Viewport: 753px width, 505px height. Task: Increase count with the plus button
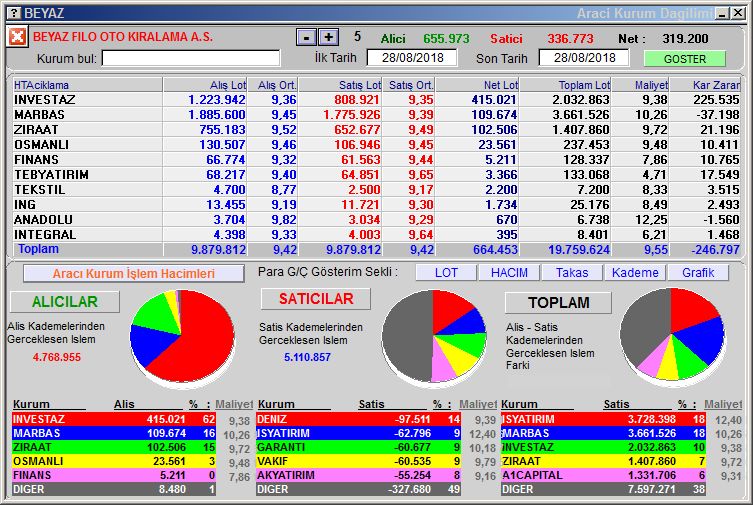coord(329,37)
